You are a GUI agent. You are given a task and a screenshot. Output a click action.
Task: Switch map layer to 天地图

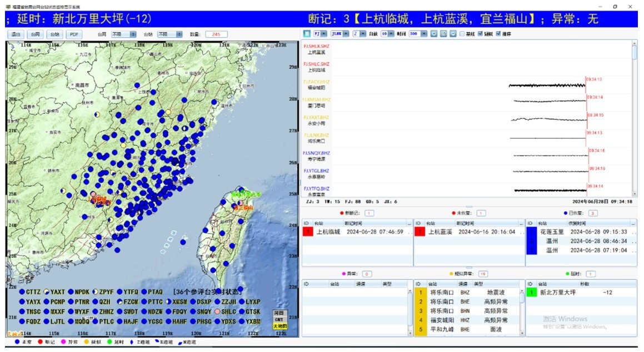[x=279, y=326]
